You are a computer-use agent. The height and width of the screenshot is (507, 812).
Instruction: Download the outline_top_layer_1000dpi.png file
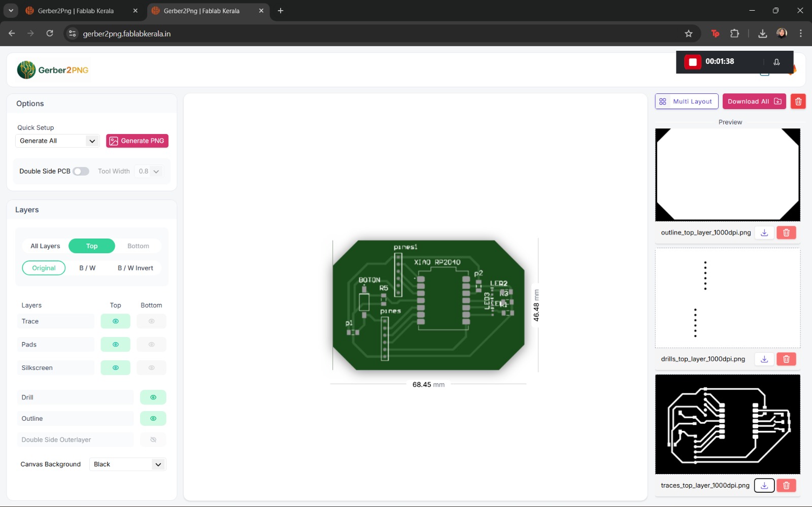point(764,232)
